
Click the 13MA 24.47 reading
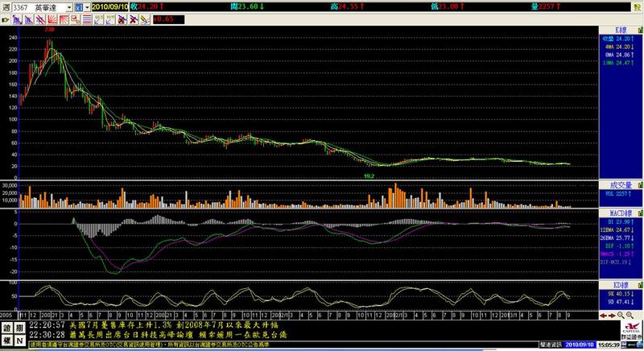click(618, 63)
